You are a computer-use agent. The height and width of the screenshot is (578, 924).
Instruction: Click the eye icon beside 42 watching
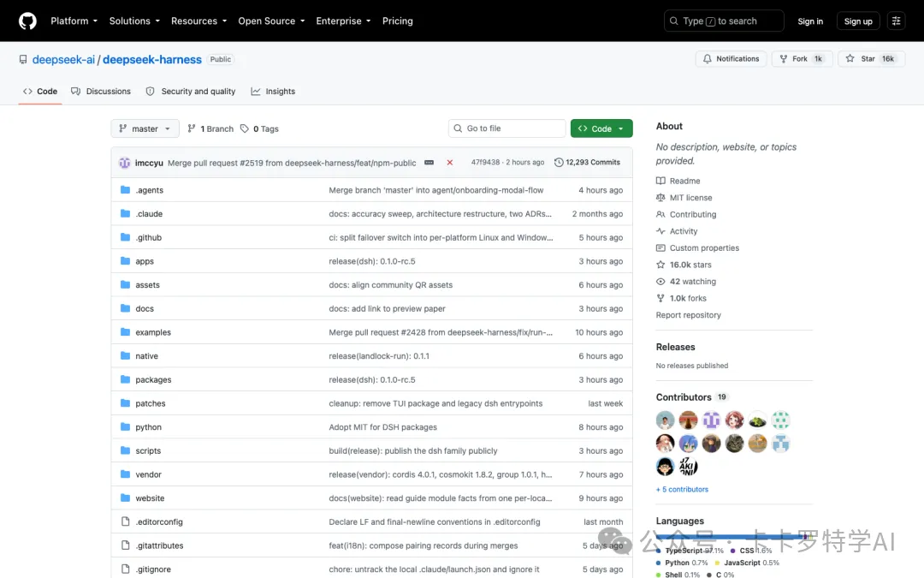(x=660, y=282)
